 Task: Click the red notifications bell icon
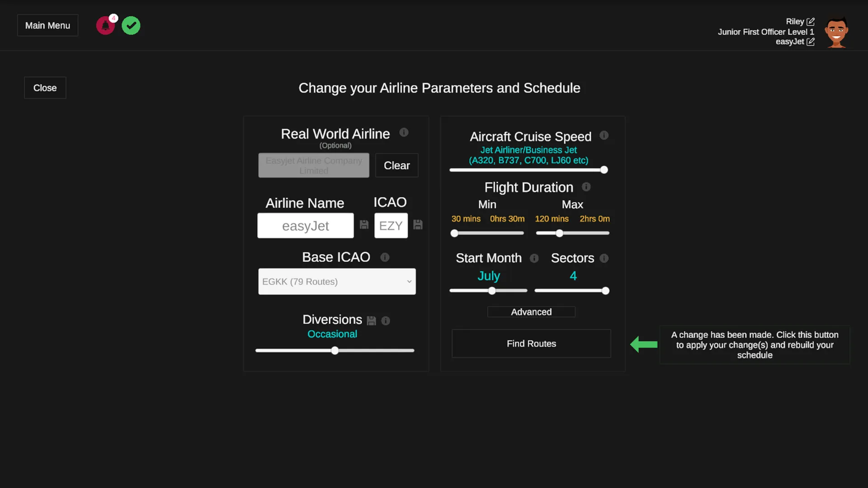pos(105,26)
